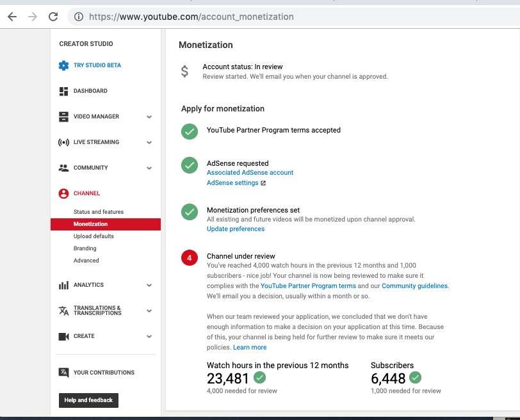Click the Try Studio Beta gear icon
The image size is (520, 420).
click(x=63, y=65)
